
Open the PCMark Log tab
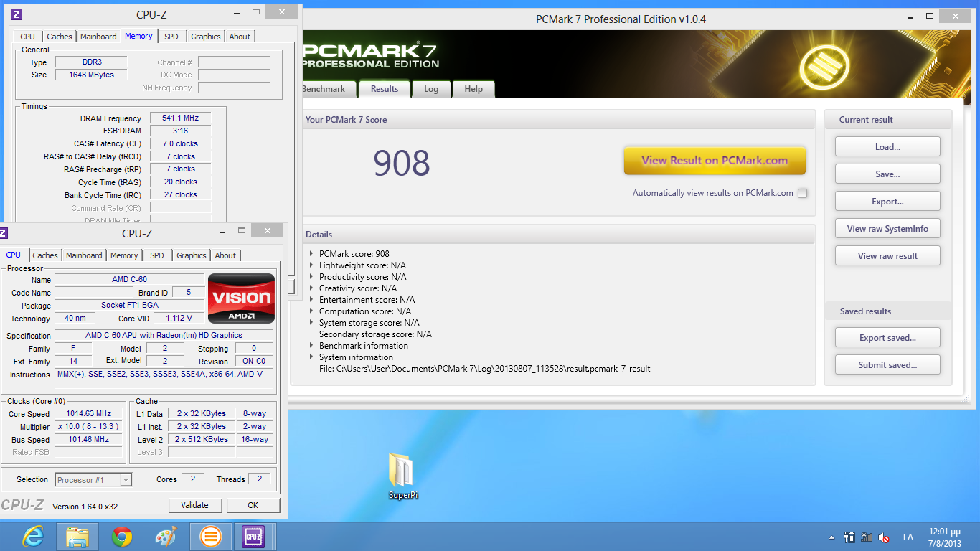tap(431, 89)
